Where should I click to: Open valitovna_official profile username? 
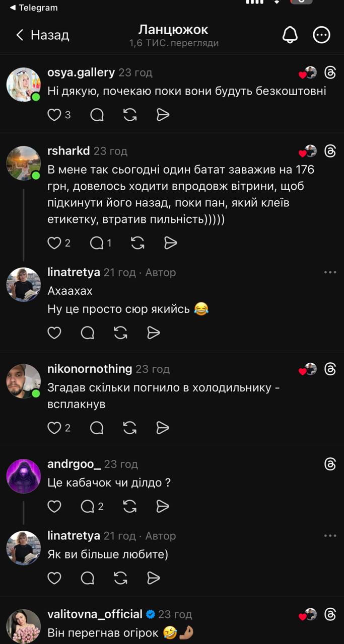coord(95,614)
